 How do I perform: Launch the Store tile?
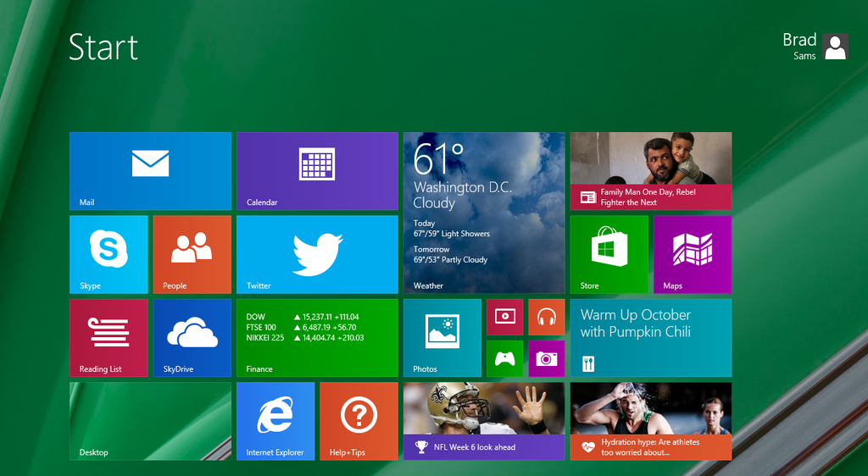[609, 254]
